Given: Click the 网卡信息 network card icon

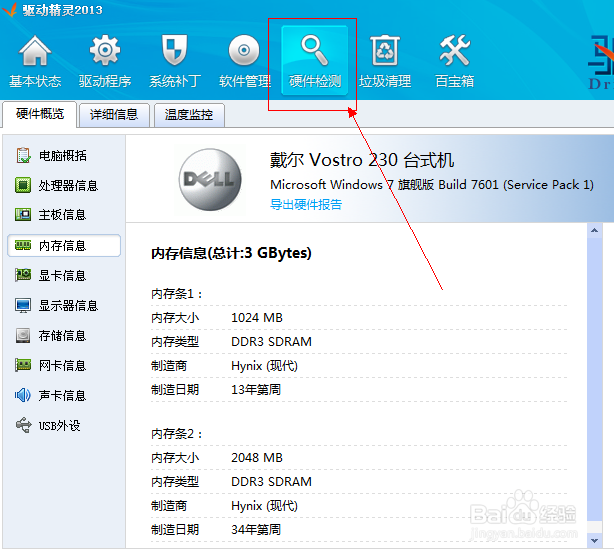Looking at the screenshot, I should click(x=23, y=365).
